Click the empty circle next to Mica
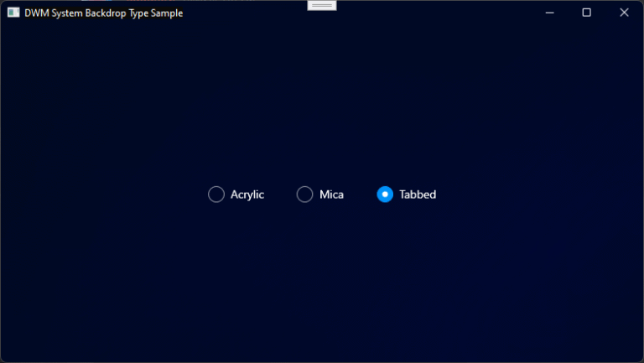The image size is (644, 363). (x=304, y=194)
